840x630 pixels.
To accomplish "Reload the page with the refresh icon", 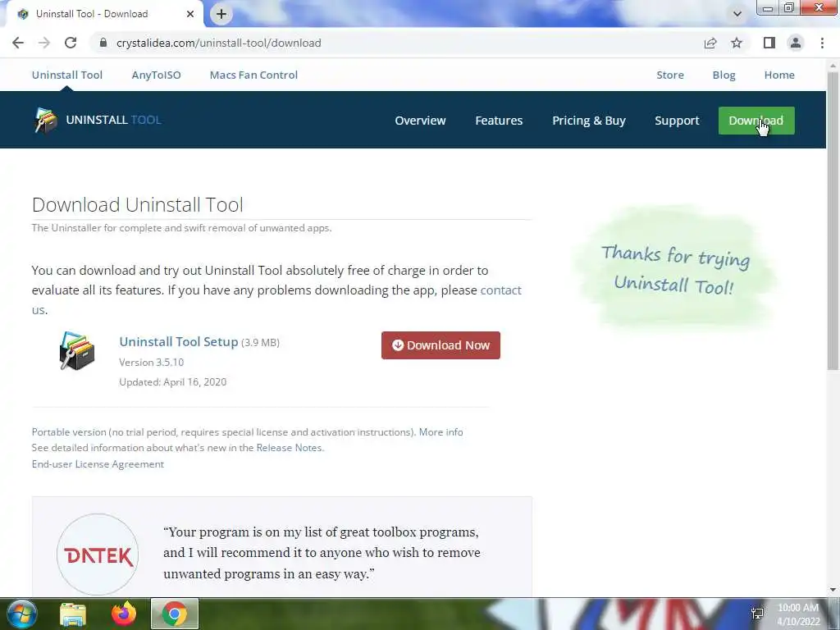I will 71,43.
